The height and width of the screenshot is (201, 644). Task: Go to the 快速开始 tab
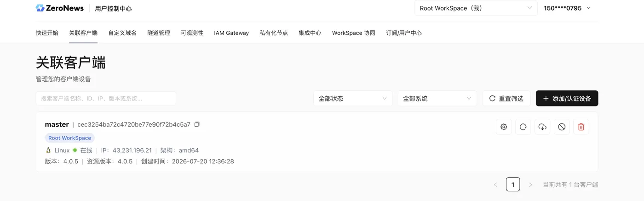(x=47, y=33)
